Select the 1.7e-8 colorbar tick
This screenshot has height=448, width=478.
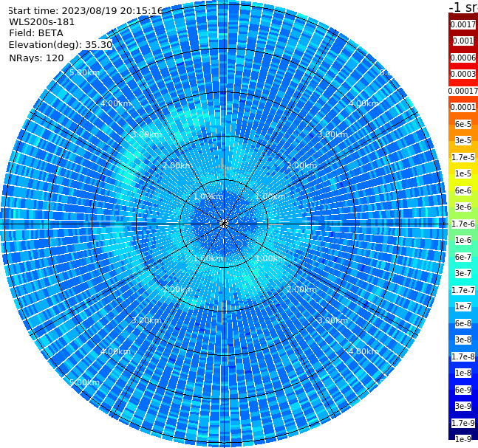click(x=463, y=356)
